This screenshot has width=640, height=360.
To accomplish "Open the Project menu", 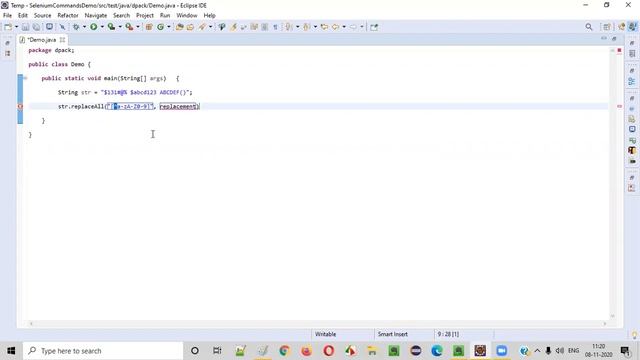I will click(144, 16).
